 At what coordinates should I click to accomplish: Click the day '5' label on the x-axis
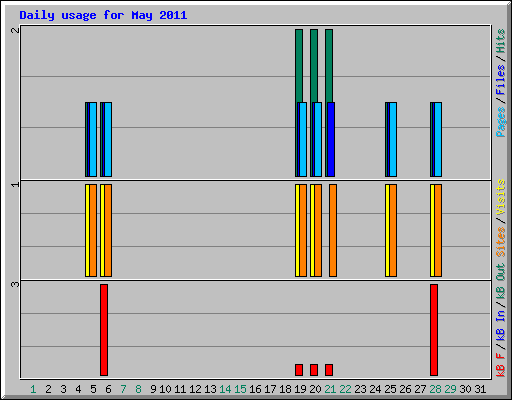pos(93,389)
